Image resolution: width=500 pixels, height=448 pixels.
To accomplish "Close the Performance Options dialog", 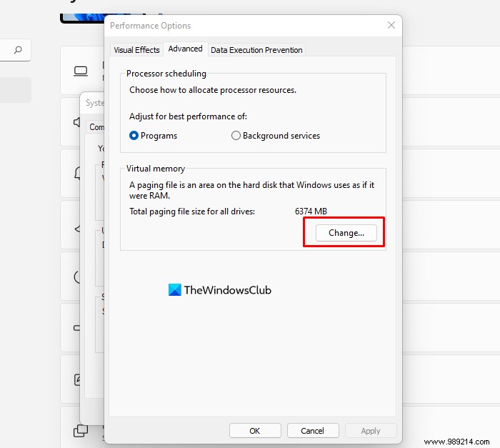I will (391, 25).
